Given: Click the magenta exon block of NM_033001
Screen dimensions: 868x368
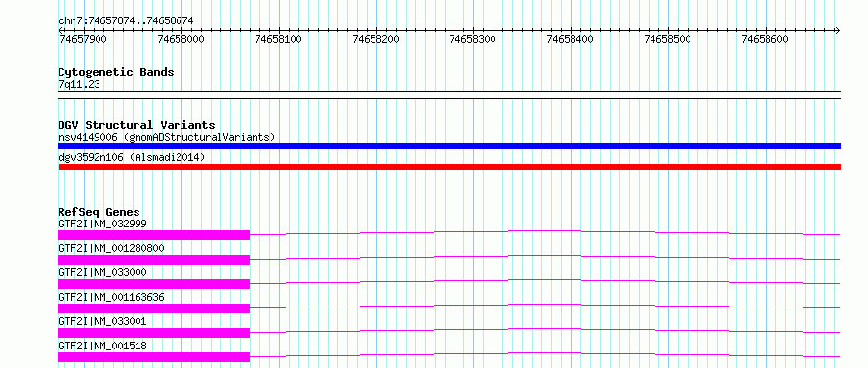Looking at the screenshot, I should point(154,333).
